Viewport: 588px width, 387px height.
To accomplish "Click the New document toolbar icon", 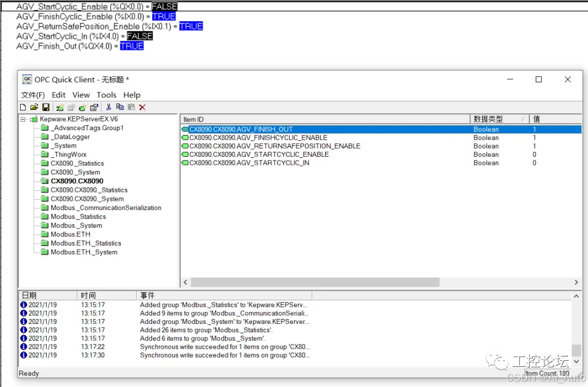I will point(23,107).
